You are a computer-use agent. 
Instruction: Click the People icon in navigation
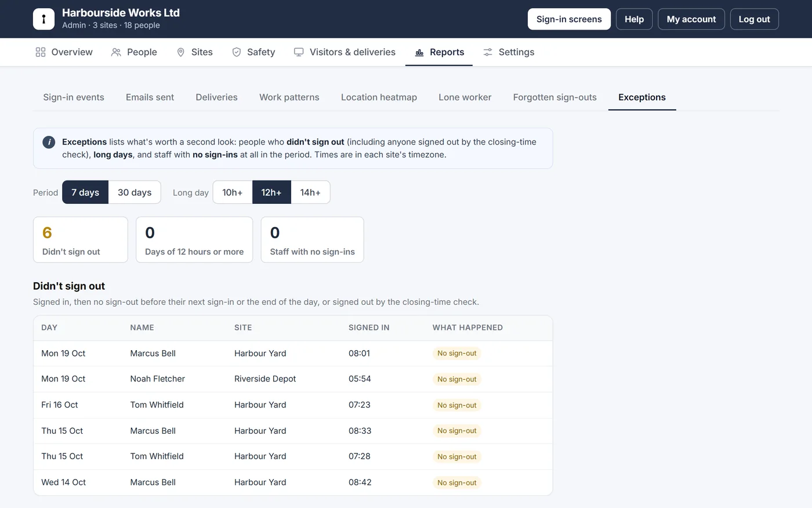tap(116, 52)
